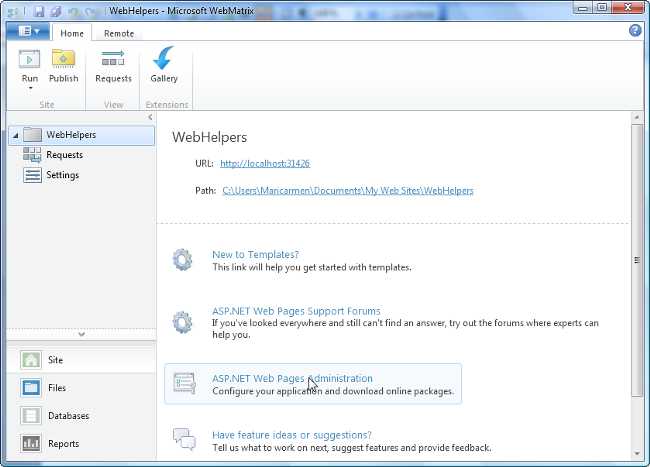The width and height of the screenshot is (650, 467).
Task: Switch to the Databases workspace
Action: (x=68, y=416)
